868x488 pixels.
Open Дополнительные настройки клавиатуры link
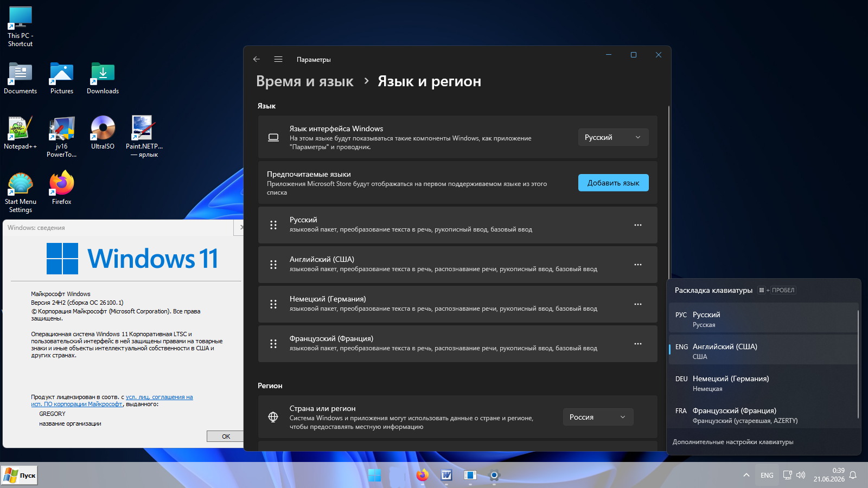coord(733,442)
